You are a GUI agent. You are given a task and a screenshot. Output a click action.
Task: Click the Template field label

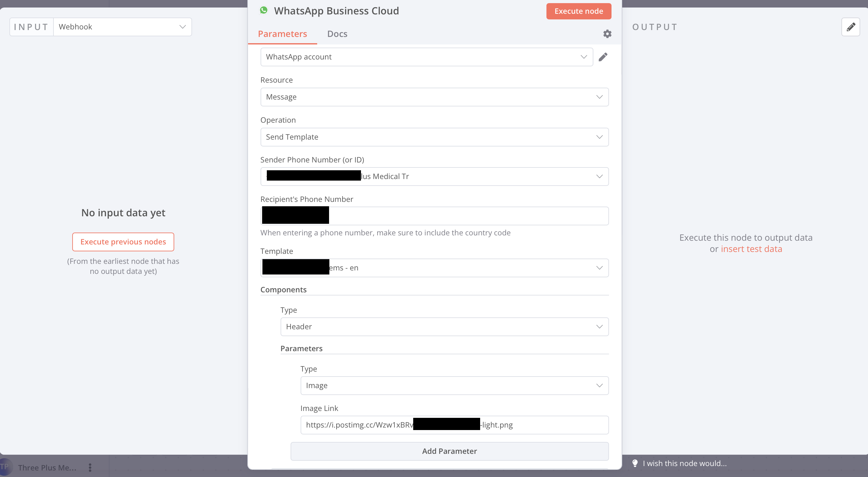coord(277,251)
